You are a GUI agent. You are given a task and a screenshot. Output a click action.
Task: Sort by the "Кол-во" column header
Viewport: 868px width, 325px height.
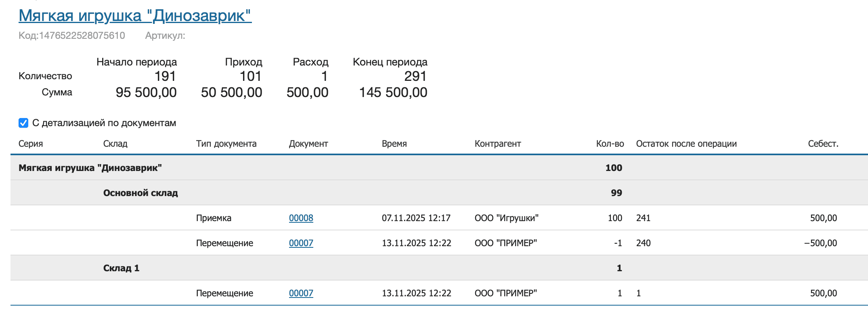pos(610,144)
